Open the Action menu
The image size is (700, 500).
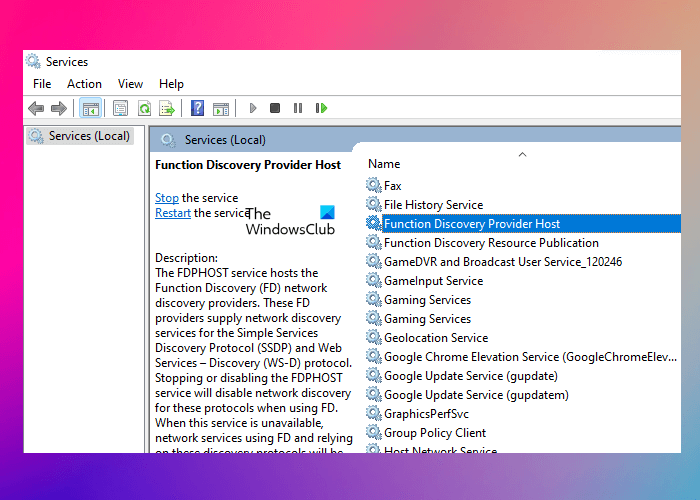(84, 84)
